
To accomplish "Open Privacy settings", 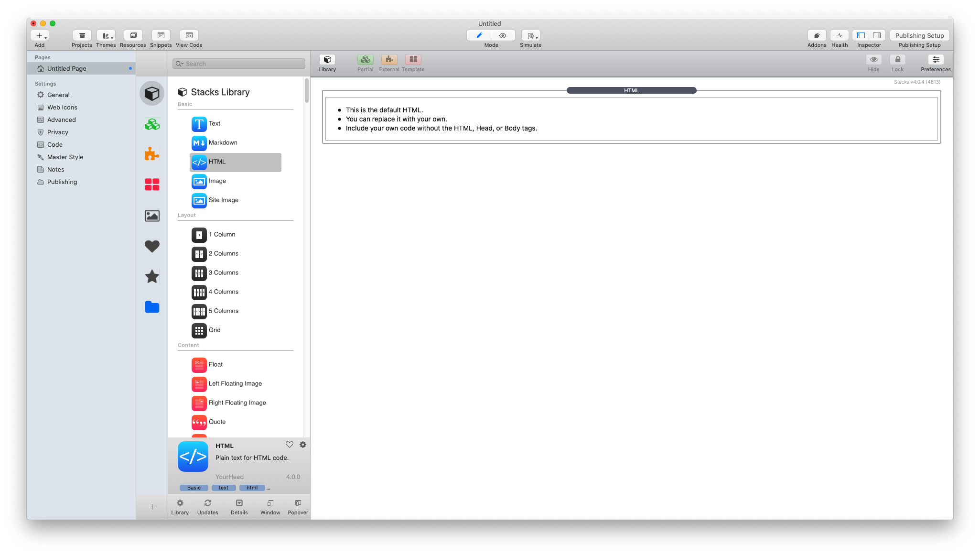I will click(81, 132).
